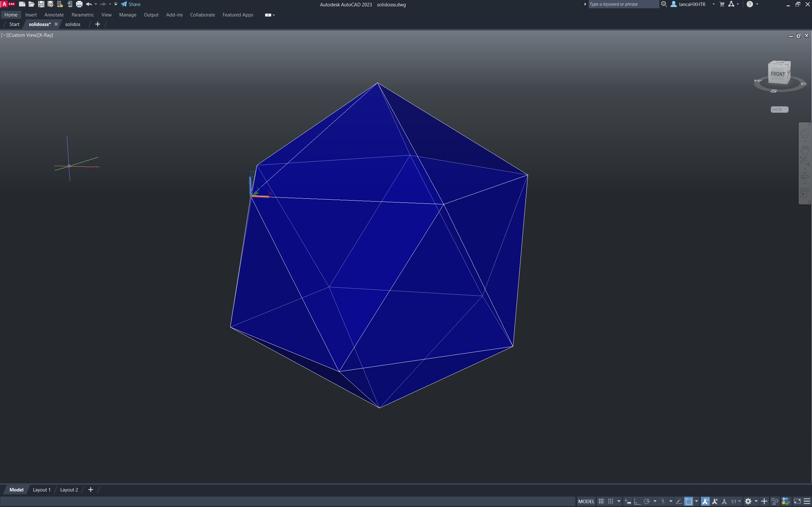812x507 pixels.
Task: Open the Annotate ribbon tab
Action: [54, 15]
